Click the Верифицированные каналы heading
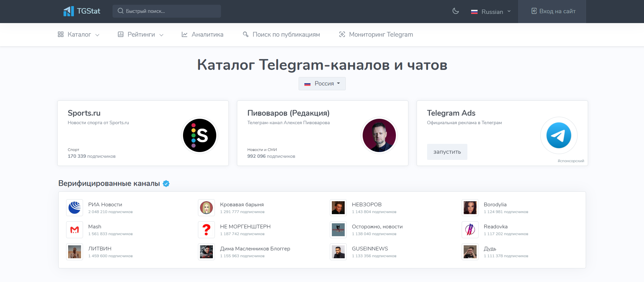644x282 pixels. pyautogui.click(x=109, y=184)
